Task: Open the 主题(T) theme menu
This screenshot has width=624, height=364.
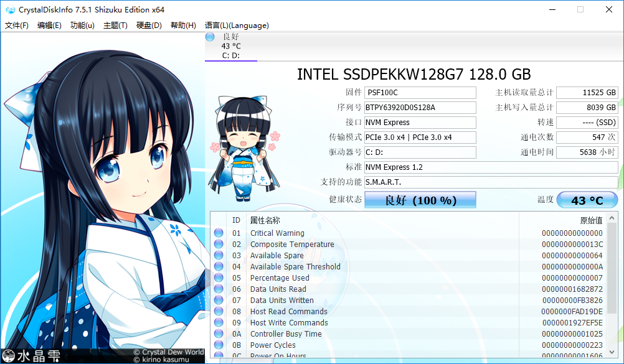Action: click(116, 26)
